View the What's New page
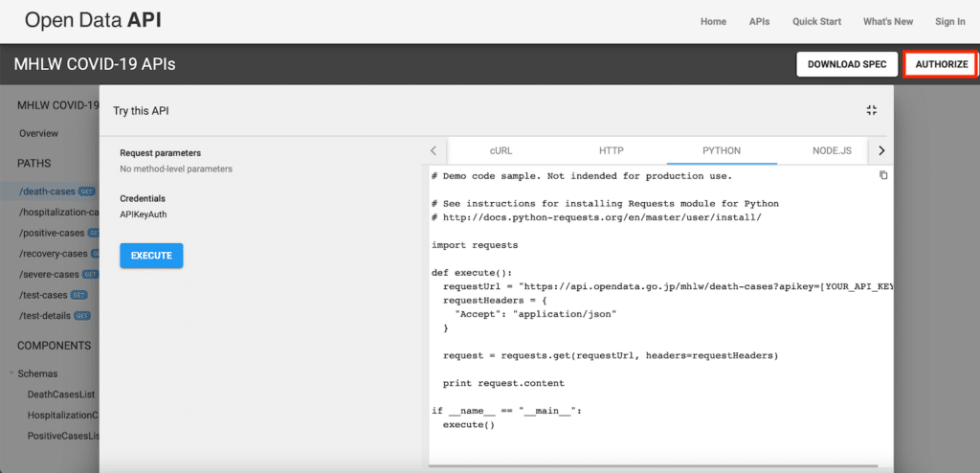This screenshot has height=473, width=980. (x=888, y=21)
